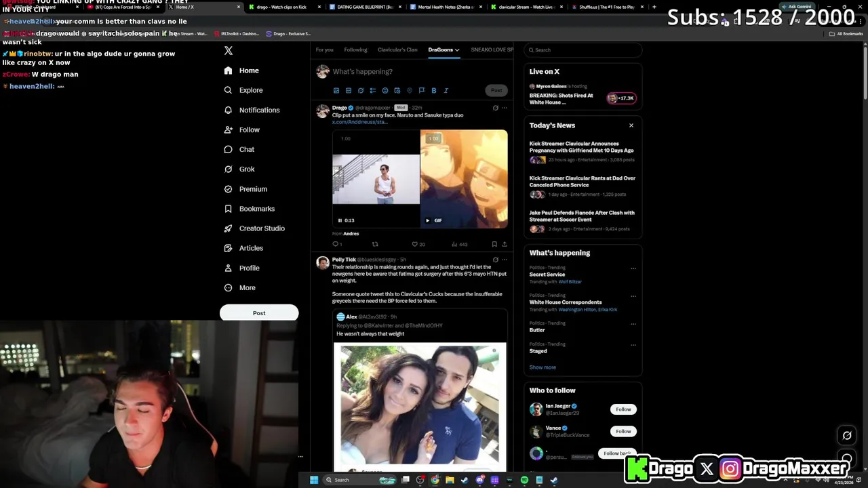Click Show more under What's happening
Screen dimensions: 868x488
click(542, 367)
